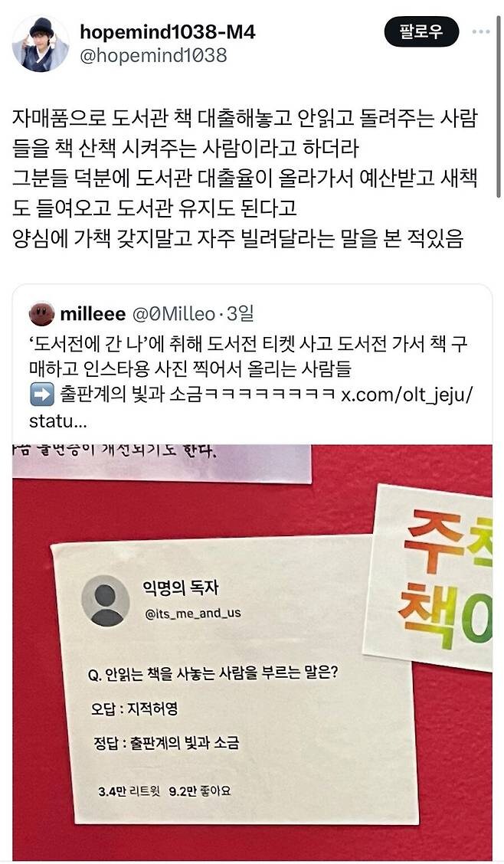Open the three-dot more options menu
The image size is (504, 864).
[x=481, y=31]
